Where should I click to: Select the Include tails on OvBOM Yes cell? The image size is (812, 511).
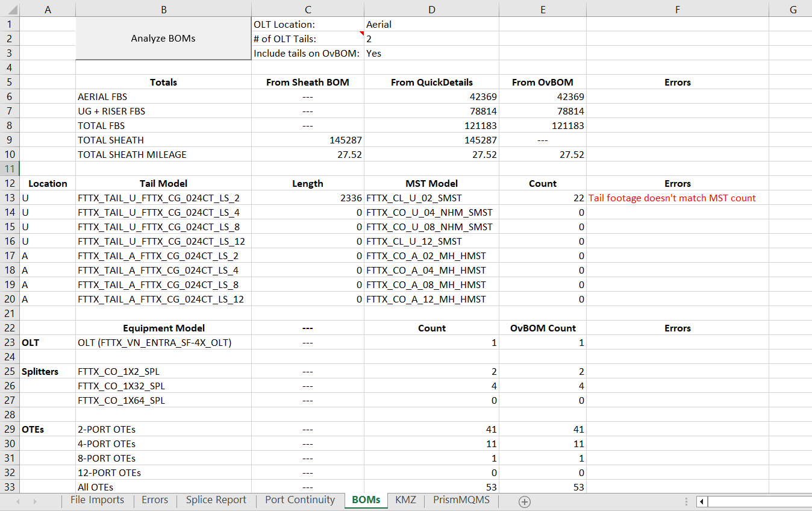(431, 54)
